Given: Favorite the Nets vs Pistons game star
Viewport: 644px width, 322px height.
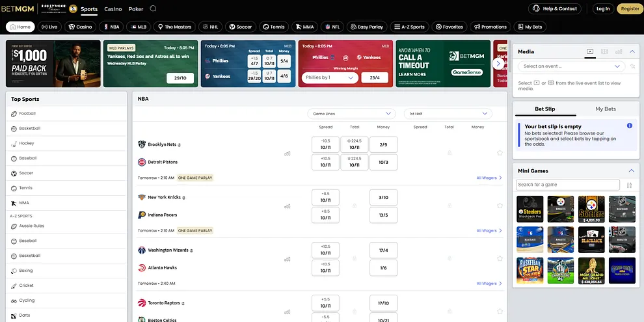Looking at the screenshot, I should click(500, 153).
